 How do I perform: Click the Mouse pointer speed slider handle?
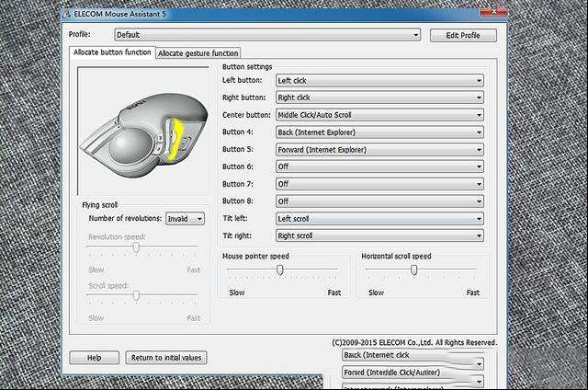[x=279, y=270]
